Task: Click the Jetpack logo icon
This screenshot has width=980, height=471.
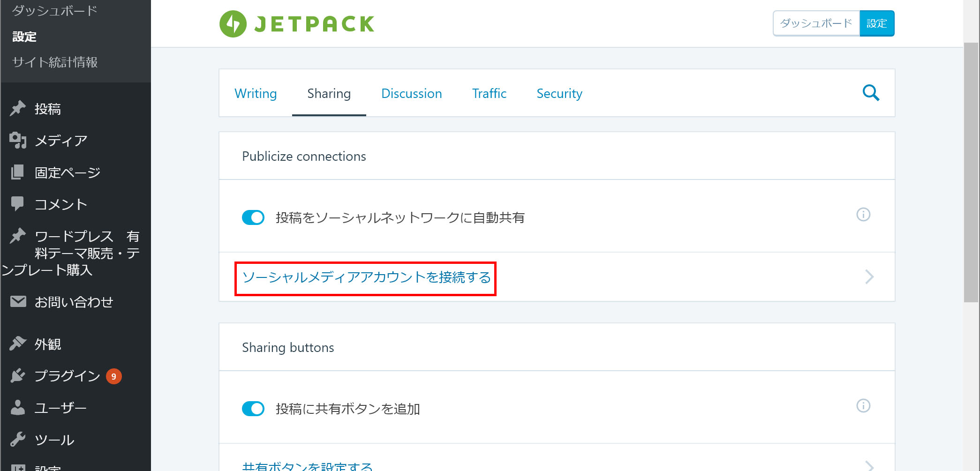Action: point(233,24)
